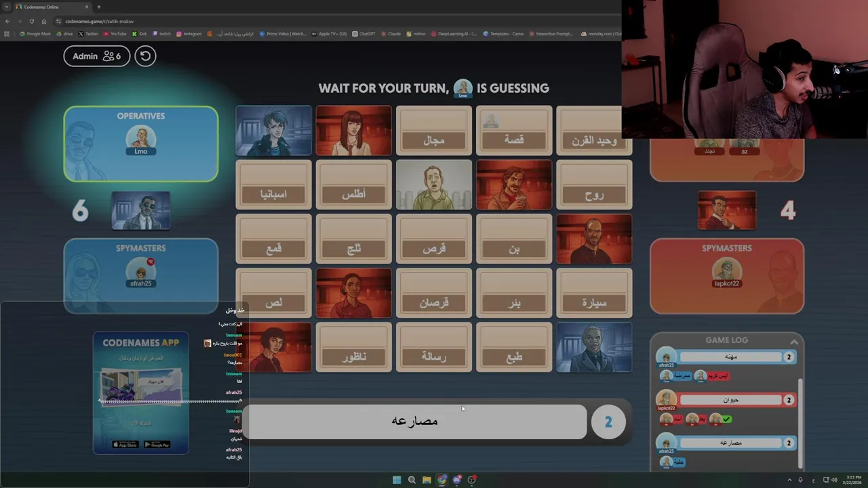The image size is (868, 488).
Task: Click the حيوان clue entry in Game Log
Action: pyautogui.click(x=730, y=400)
